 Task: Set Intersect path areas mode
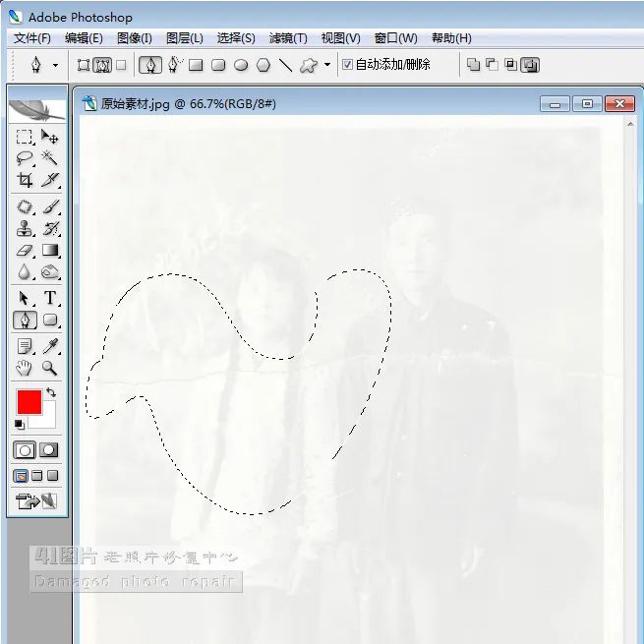coord(510,65)
